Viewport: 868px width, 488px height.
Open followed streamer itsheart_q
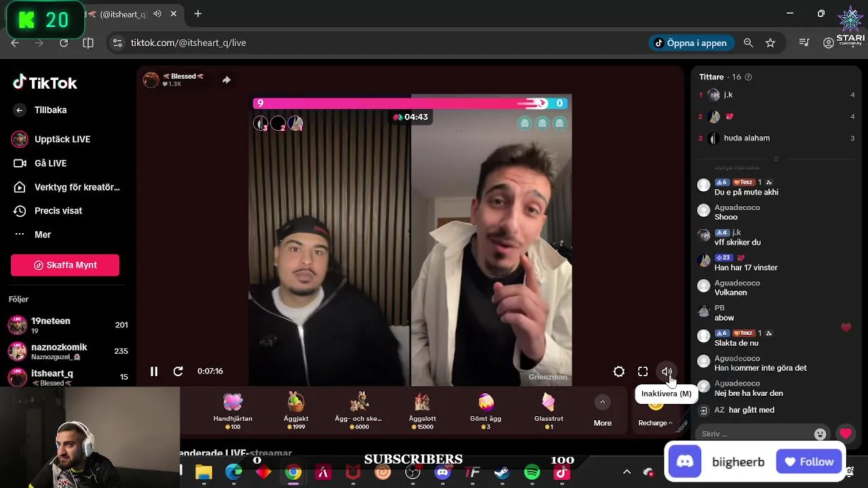click(x=68, y=377)
